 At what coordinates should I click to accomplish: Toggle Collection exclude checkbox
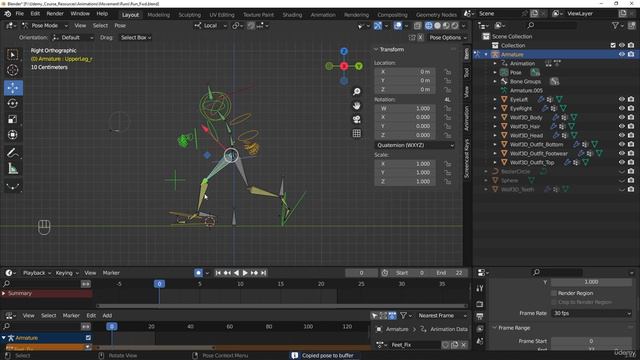(x=613, y=45)
